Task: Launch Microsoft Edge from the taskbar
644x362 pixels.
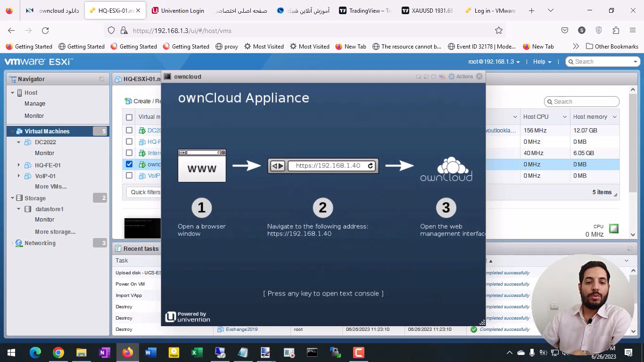Action: (x=35, y=353)
